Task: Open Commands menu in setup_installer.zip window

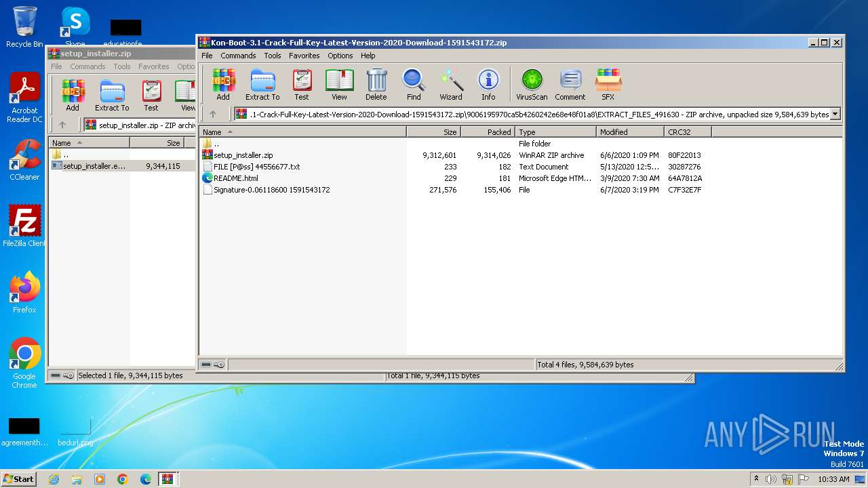Action: pyautogui.click(x=87, y=66)
